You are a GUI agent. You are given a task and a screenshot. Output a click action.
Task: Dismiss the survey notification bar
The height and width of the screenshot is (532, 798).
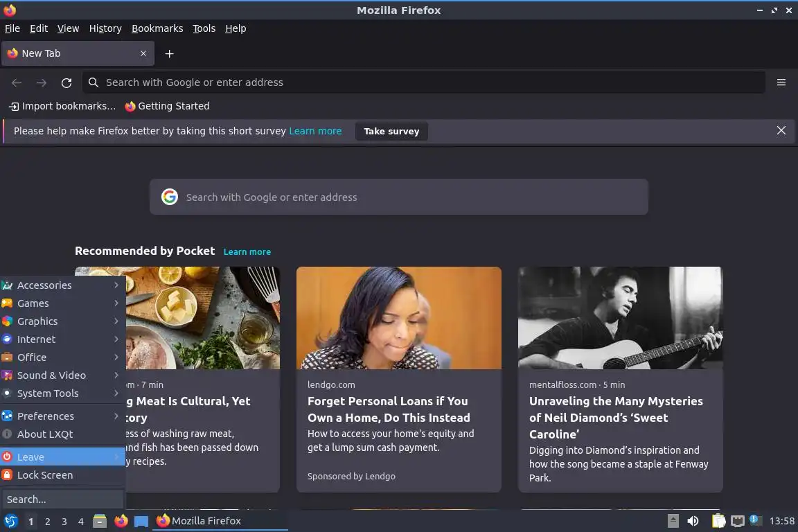click(x=781, y=131)
